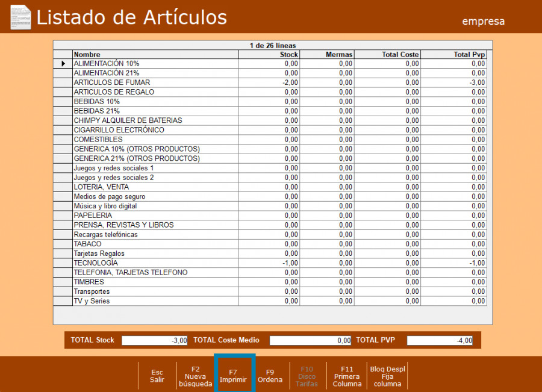Viewport: 542px width, 392px height.
Task: Click the TABACO row name
Action: click(x=88, y=244)
